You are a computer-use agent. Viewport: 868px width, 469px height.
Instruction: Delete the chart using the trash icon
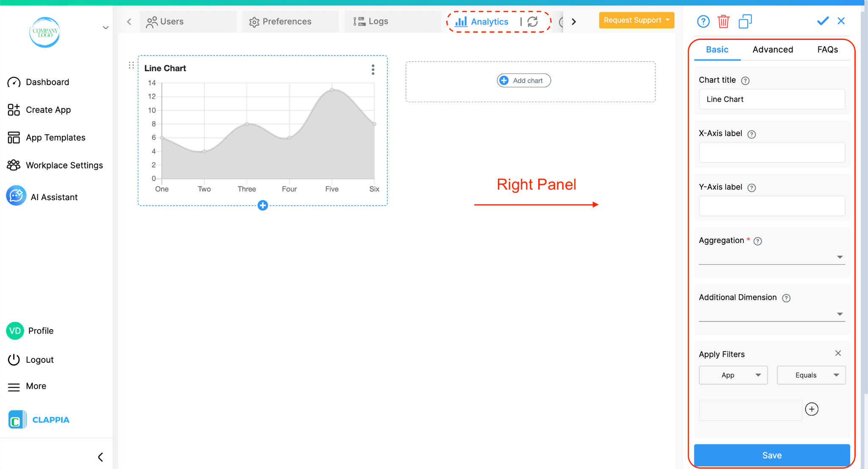pos(723,21)
